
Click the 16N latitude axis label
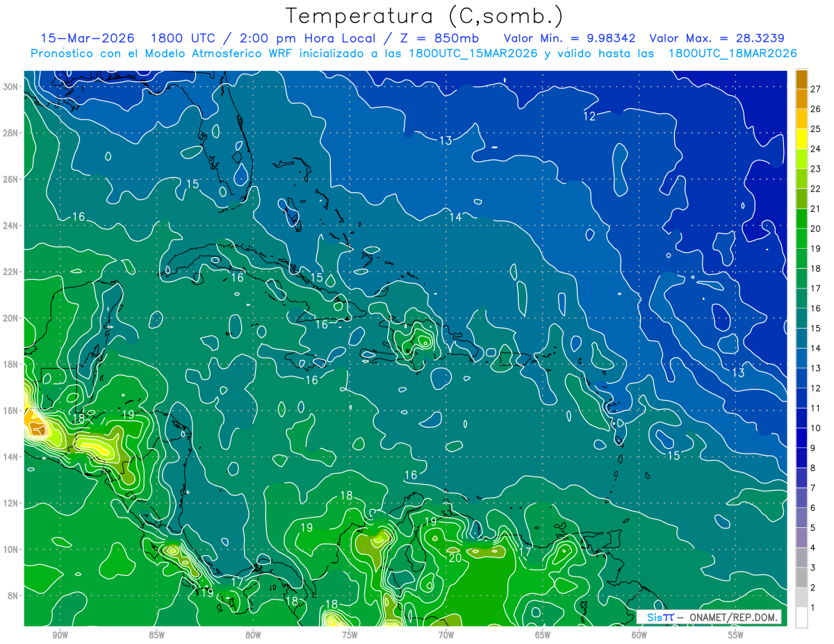[x=11, y=411]
